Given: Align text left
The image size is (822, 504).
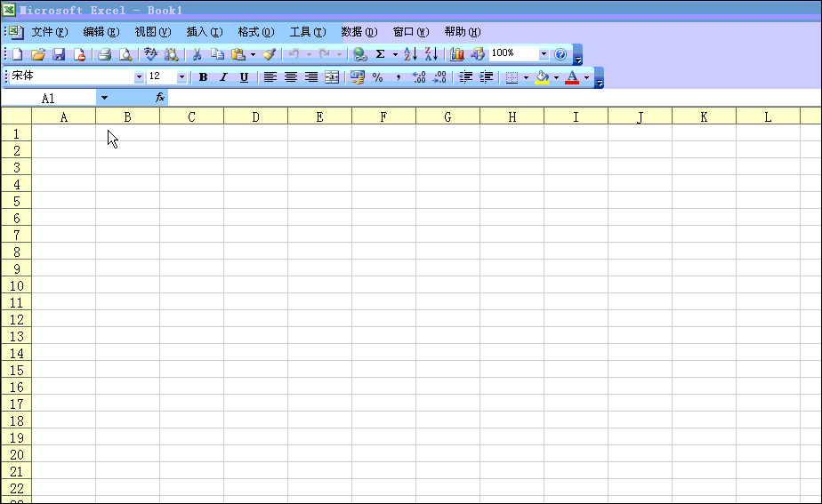Looking at the screenshot, I should (x=270, y=77).
